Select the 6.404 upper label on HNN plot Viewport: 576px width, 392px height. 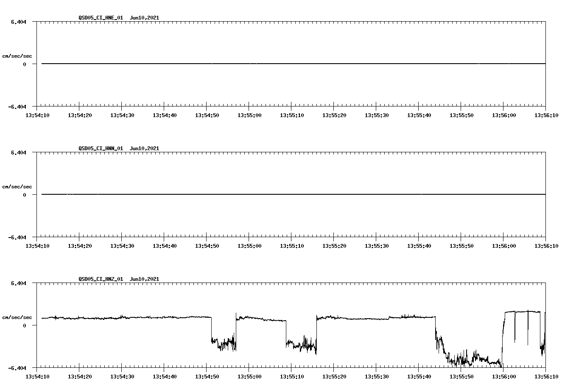(x=19, y=152)
